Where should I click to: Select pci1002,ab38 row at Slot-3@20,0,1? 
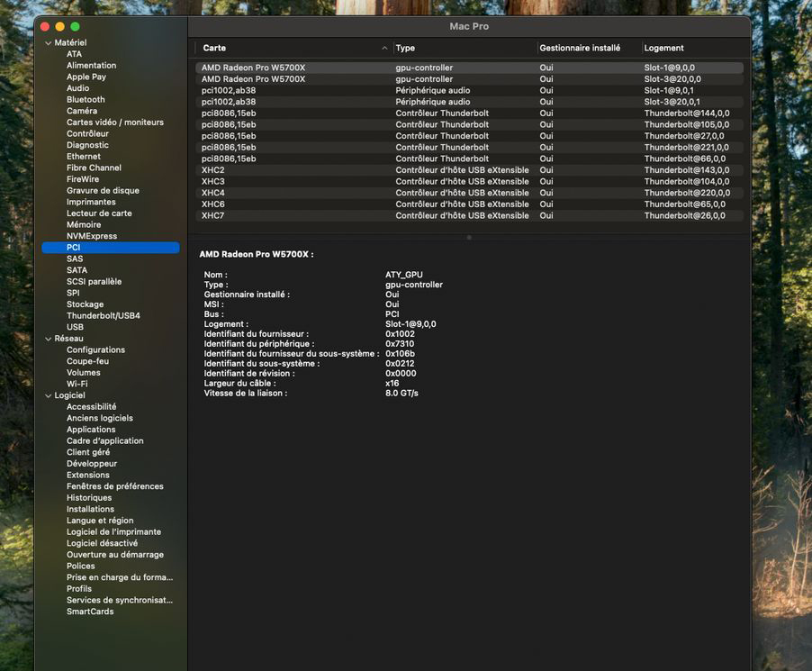pos(469,102)
